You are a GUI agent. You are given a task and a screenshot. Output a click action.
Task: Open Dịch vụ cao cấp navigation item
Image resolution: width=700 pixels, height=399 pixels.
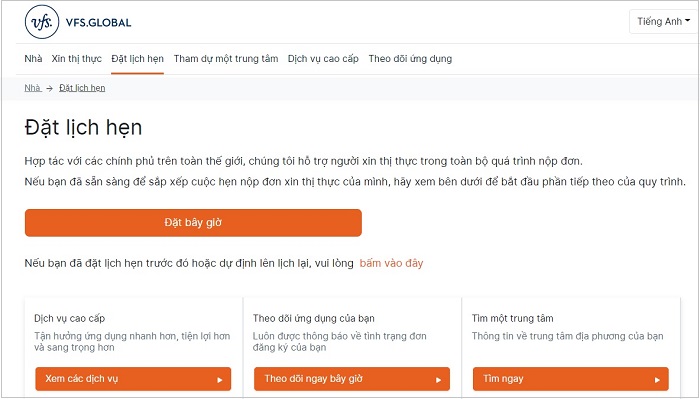(x=323, y=58)
